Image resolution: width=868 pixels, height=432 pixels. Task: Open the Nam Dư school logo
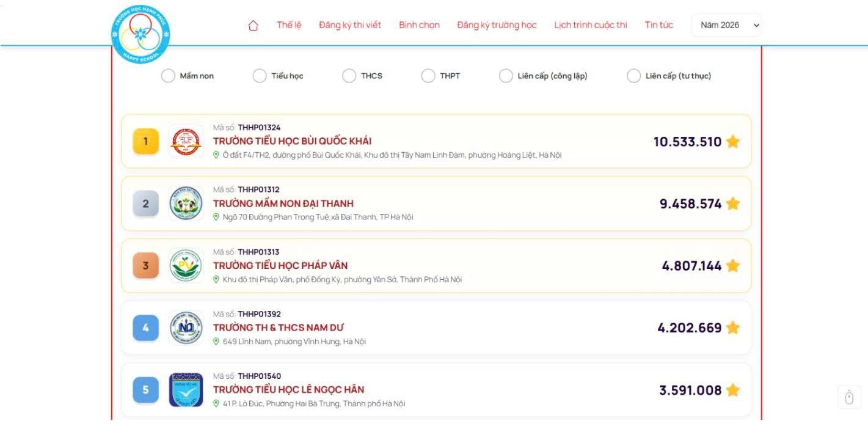(186, 328)
